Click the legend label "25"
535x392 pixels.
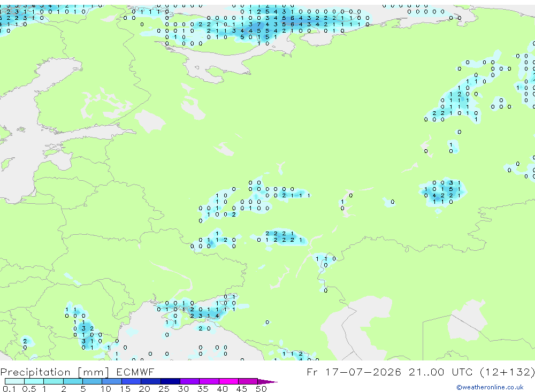click(x=164, y=389)
